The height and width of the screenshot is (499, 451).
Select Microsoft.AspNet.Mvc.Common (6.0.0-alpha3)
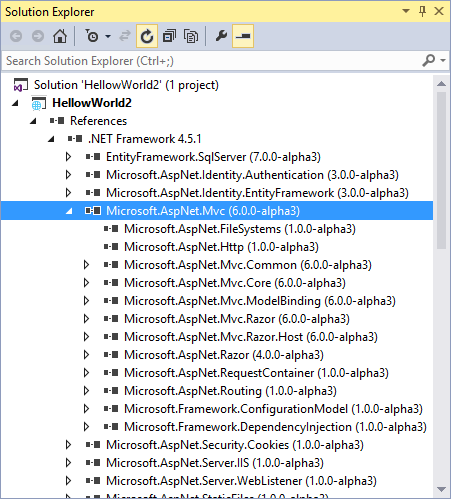[x=248, y=265]
